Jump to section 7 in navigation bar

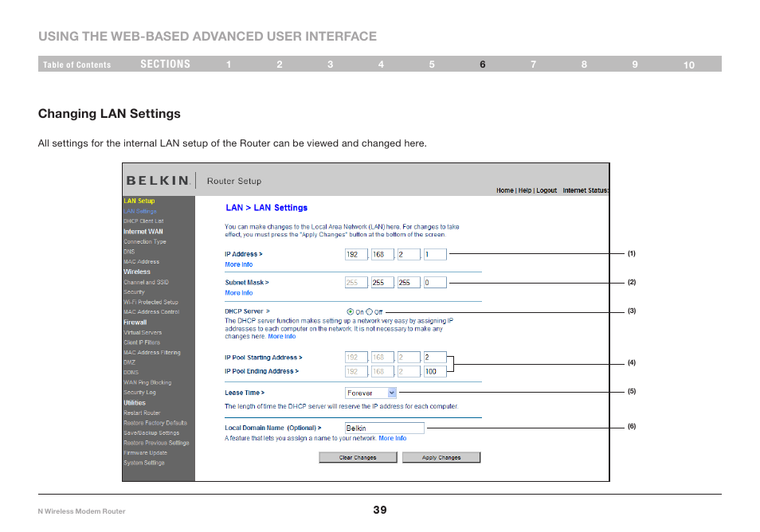(x=534, y=64)
